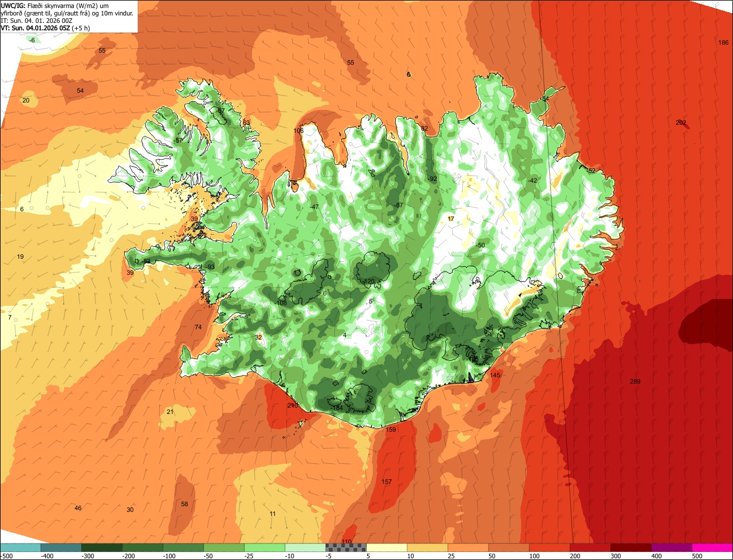Click the map value '7' on the left edge
This screenshot has width=733, height=560.
pyautogui.click(x=10, y=317)
